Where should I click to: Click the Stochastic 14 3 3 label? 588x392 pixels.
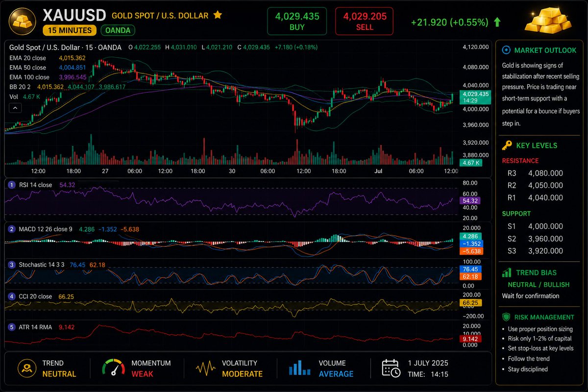tap(42, 265)
